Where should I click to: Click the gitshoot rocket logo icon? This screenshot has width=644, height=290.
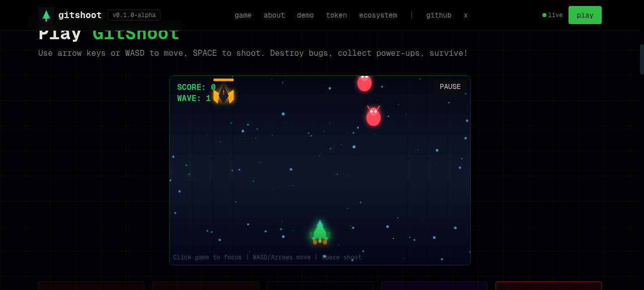tap(46, 16)
